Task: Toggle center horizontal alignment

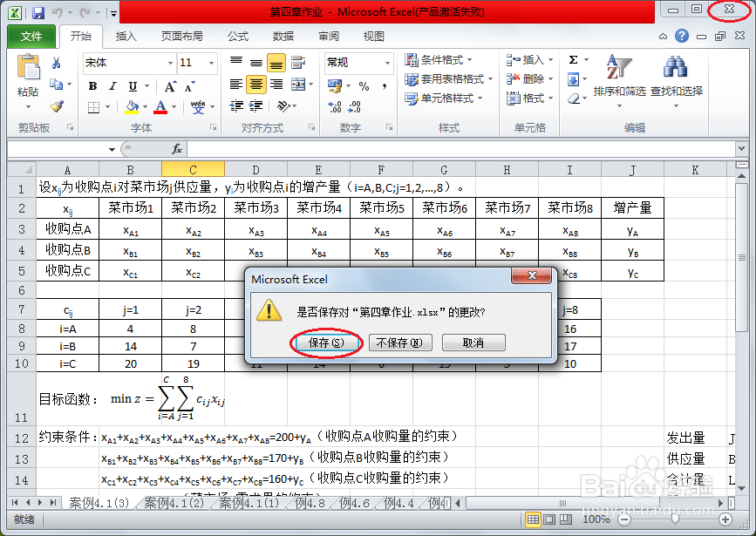Action: 256,85
